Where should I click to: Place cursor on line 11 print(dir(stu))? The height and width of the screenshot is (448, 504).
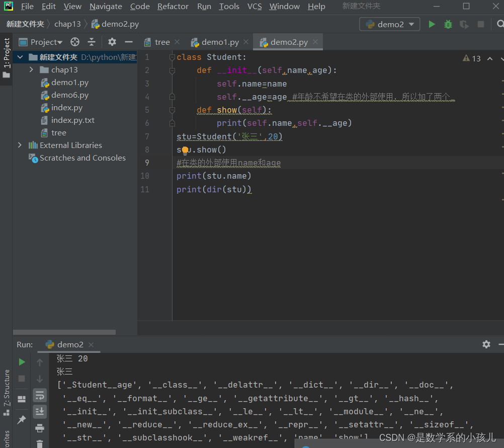pos(214,189)
